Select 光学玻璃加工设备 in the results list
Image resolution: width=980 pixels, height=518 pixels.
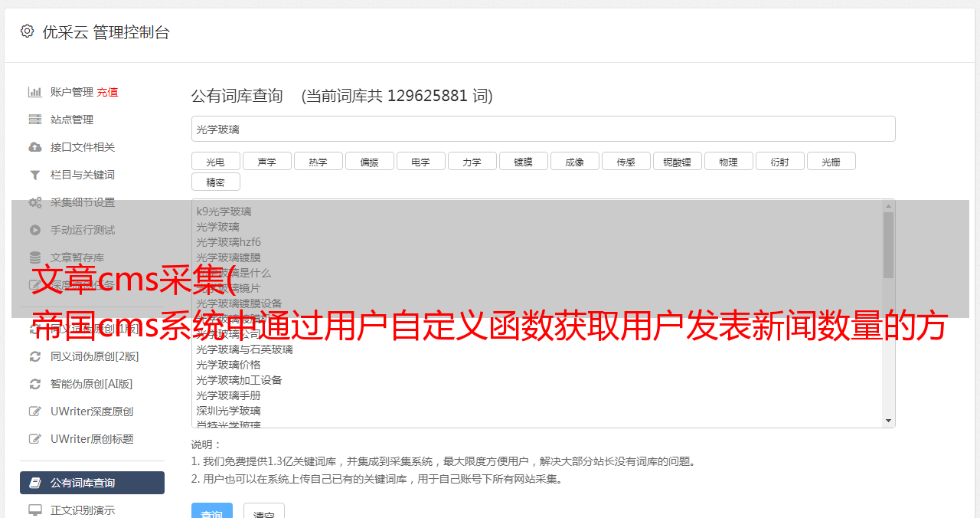(239, 380)
